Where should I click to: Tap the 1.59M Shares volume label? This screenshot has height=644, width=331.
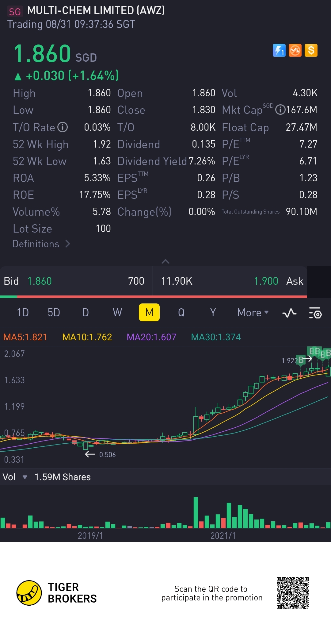(x=63, y=477)
